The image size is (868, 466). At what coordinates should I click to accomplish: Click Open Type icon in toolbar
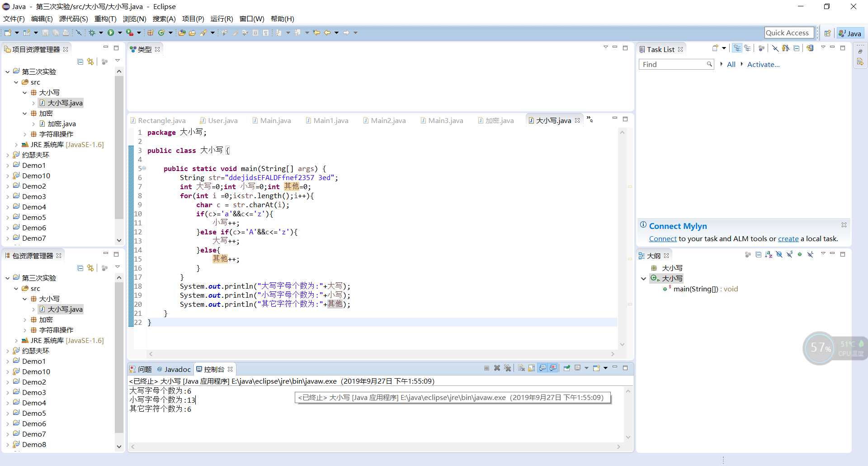pyautogui.click(x=182, y=33)
